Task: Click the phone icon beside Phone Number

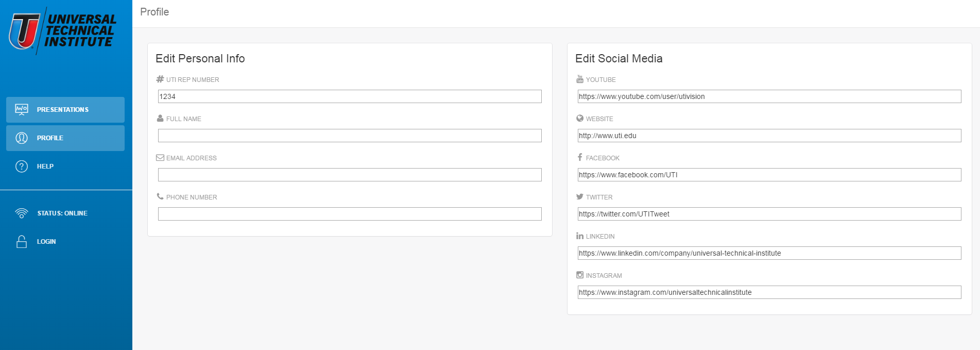Action: pos(160,196)
